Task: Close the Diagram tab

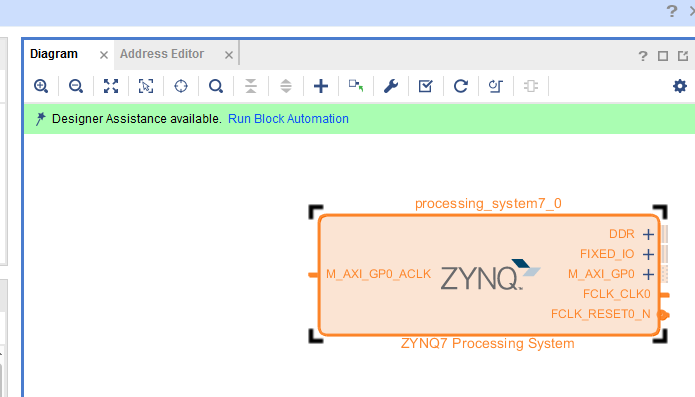Action: (x=104, y=55)
